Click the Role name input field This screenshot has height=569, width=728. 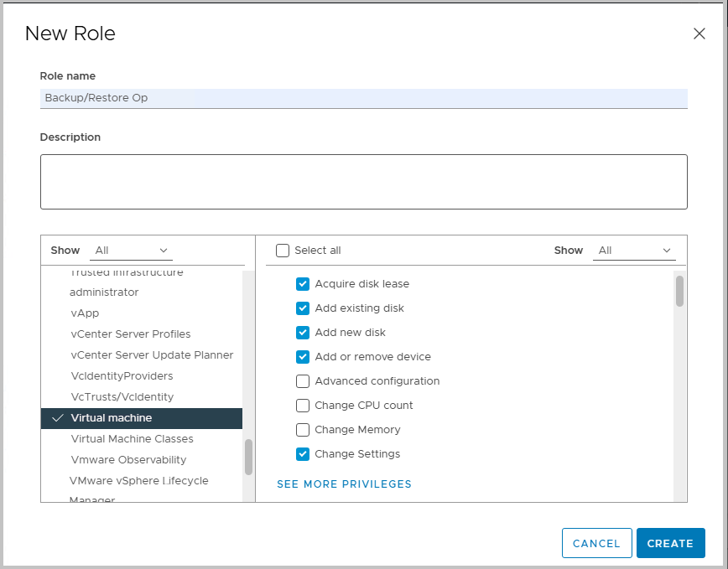click(x=363, y=98)
